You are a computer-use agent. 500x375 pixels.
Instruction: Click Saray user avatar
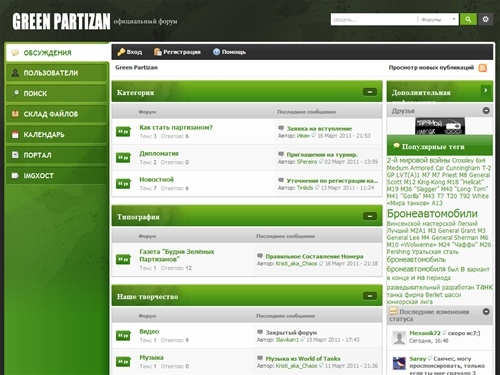point(399,363)
